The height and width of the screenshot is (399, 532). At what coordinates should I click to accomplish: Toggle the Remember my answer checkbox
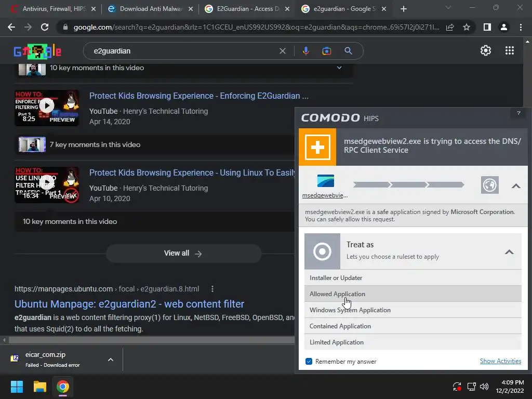309,362
